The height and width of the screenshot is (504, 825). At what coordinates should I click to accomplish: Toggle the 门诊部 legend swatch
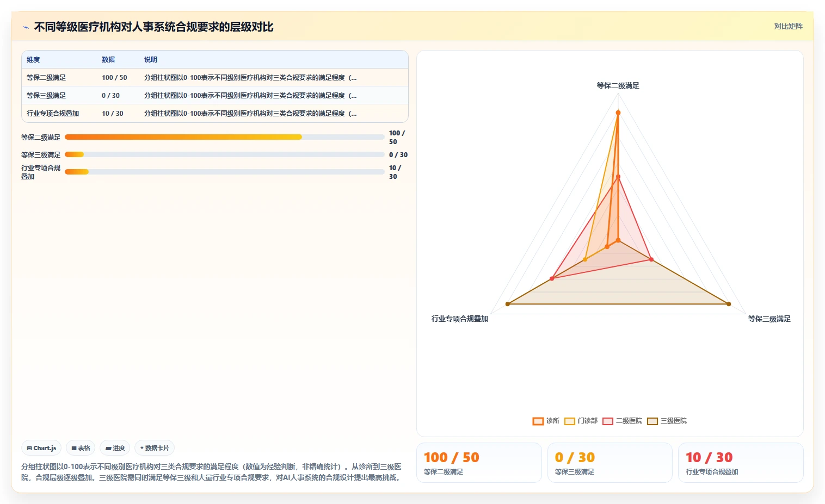pos(570,421)
